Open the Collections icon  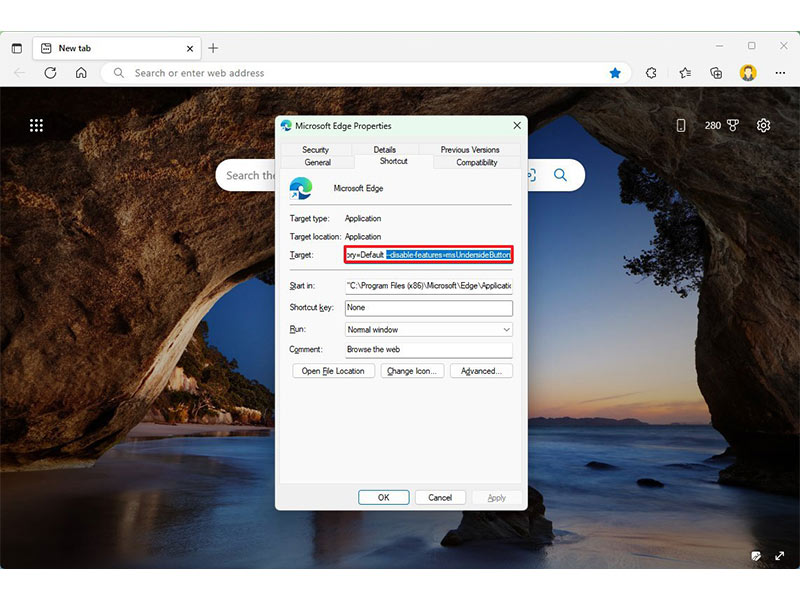coord(716,73)
